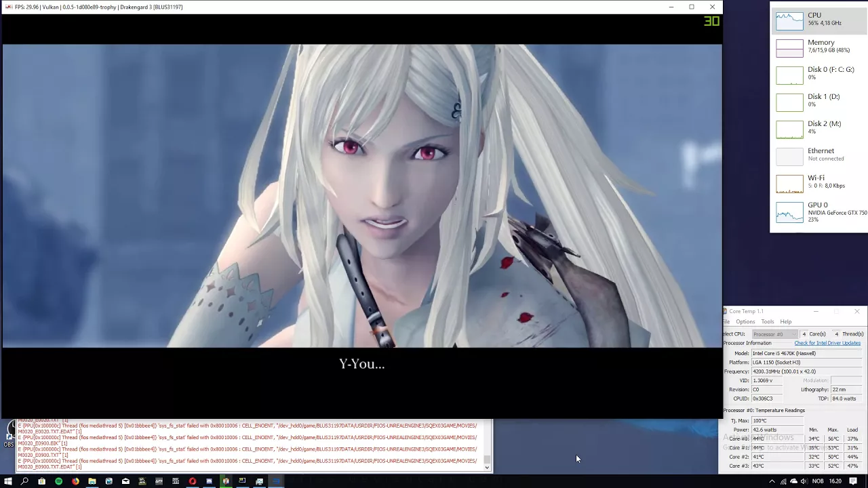Click the NOB keyboard language indicator
868x488 pixels.
(x=818, y=481)
